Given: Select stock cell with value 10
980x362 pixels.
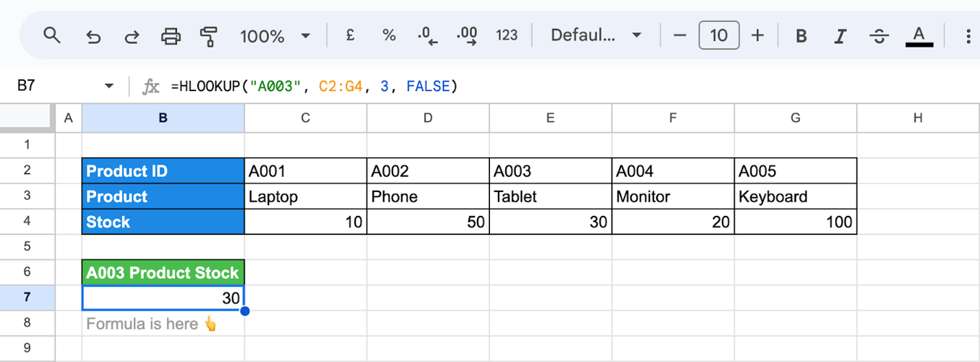Looking at the screenshot, I should [306, 222].
